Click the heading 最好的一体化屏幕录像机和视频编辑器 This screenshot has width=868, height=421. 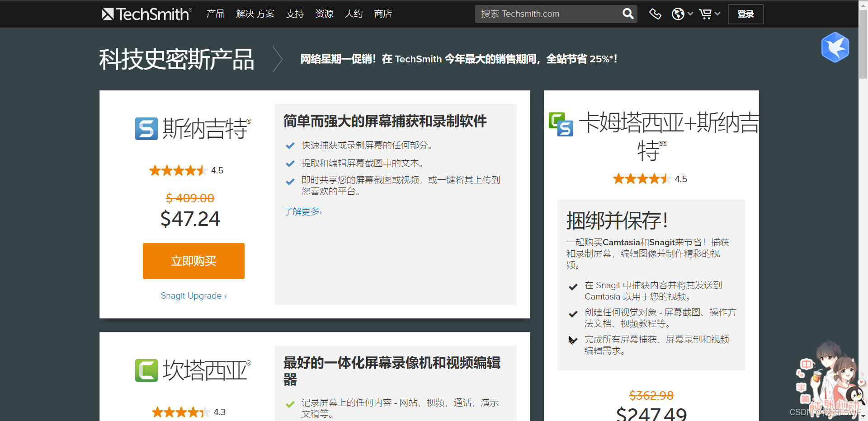tap(392, 370)
